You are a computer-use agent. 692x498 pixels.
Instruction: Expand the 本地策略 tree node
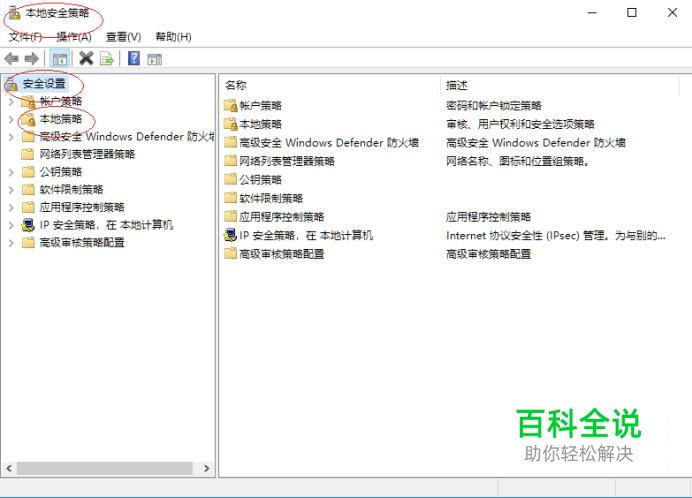point(11,119)
